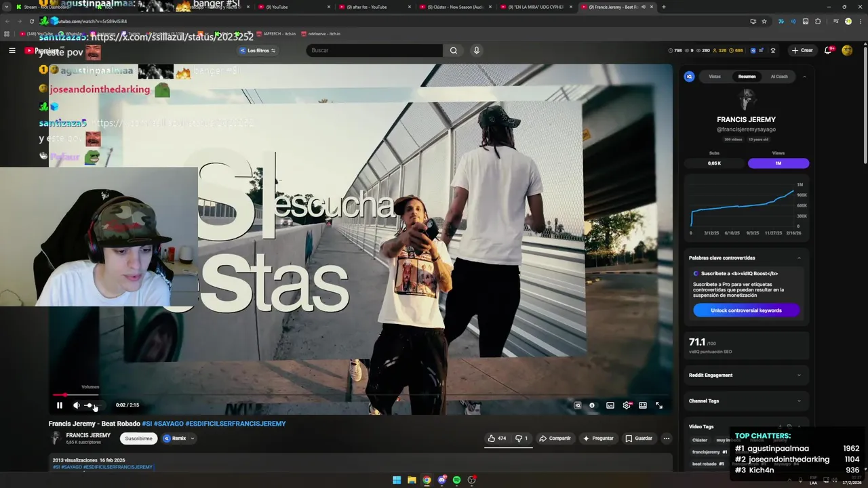868x488 pixels.
Task: Click vidIQ score 71.1 card
Action: (x=746, y=345)
